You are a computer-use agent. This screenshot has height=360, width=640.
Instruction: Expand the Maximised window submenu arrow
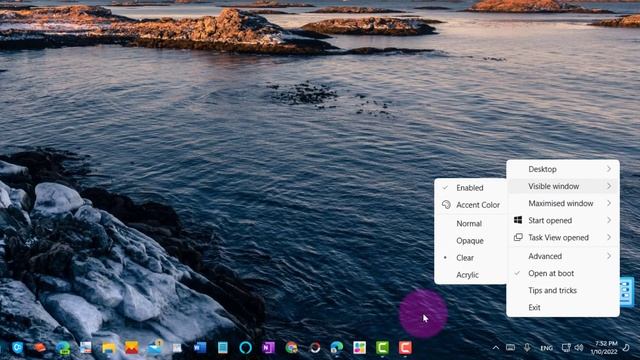609,203
